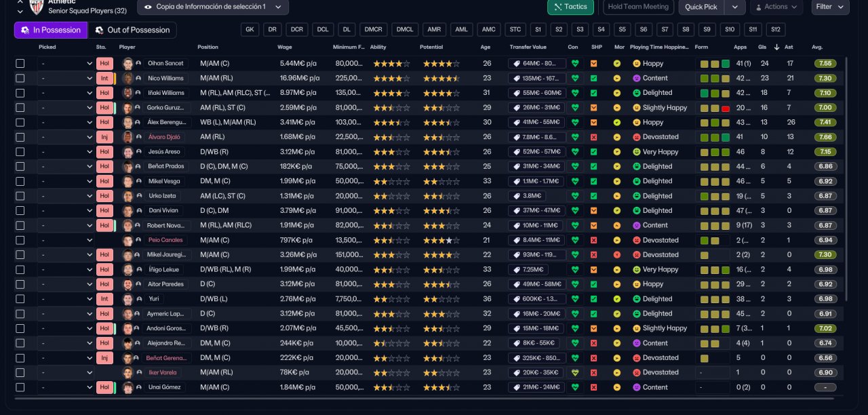Click Hold Team Meeting

tap(638, 7)
